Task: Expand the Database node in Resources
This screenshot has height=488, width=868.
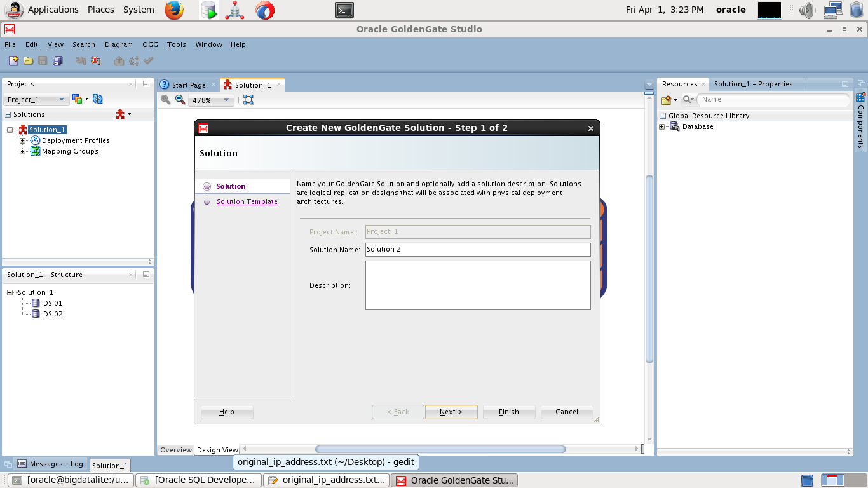Action: tap(662, 126)
